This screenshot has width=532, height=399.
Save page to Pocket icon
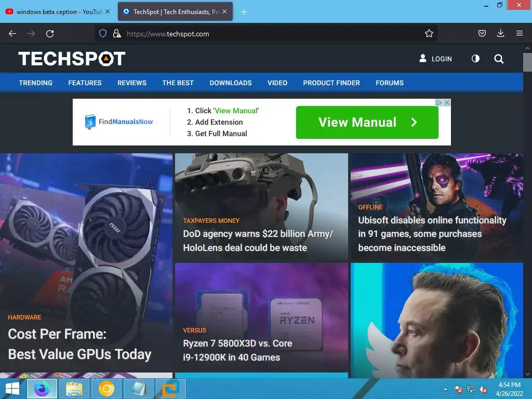pyautogui.click(x=482, y=33)
